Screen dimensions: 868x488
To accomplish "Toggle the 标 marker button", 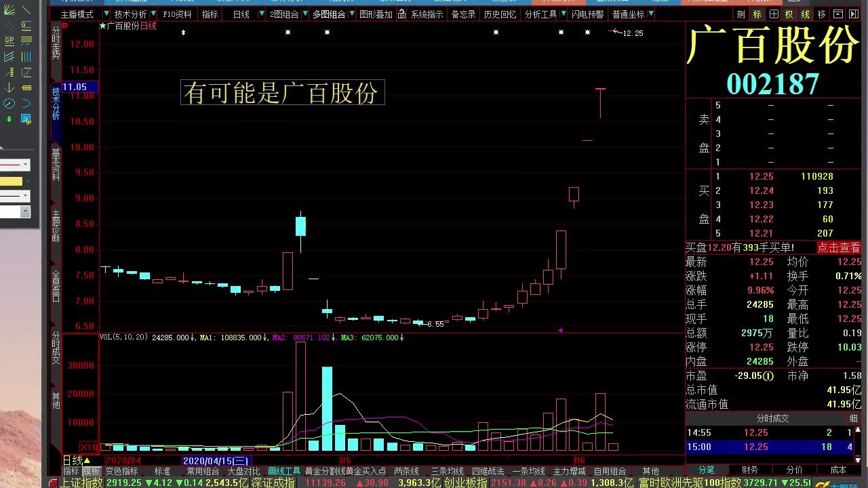I will pos(757,14).
